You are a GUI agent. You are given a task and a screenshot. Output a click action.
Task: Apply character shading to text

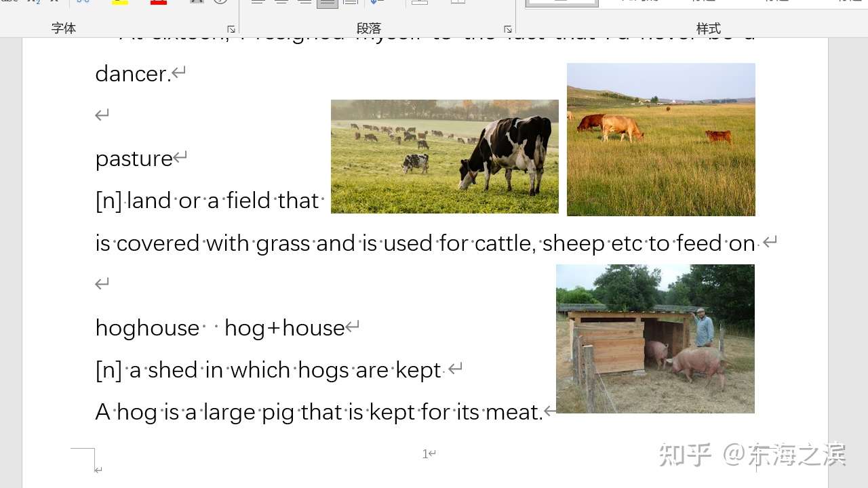(197, 2)
